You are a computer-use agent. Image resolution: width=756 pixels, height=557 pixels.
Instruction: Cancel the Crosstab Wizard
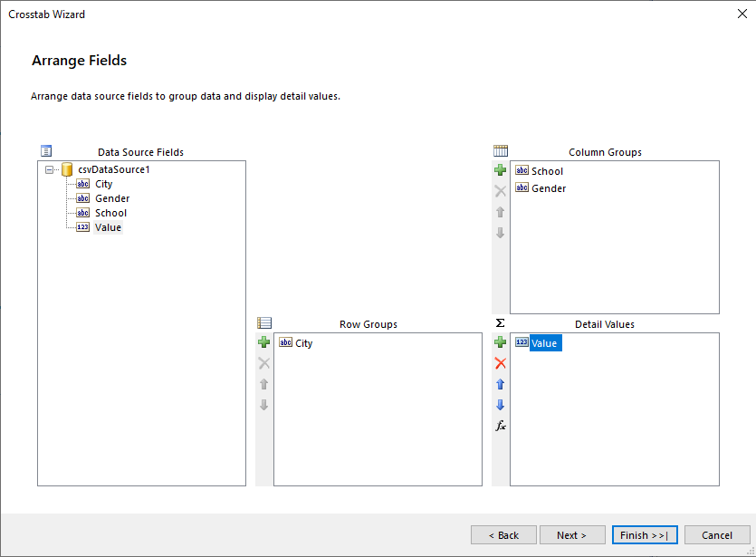tap(717, 534)
